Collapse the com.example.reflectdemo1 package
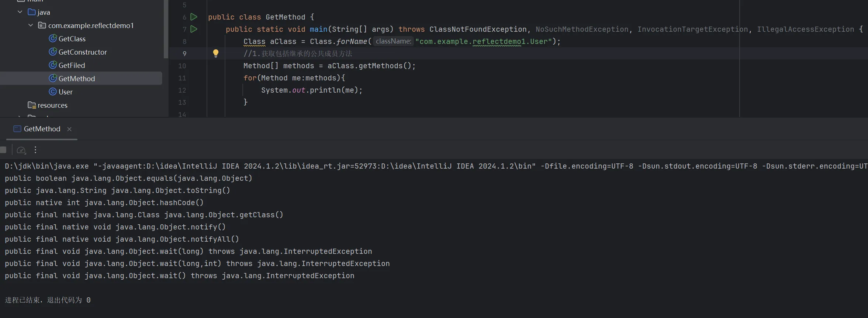Screen dimensions: 868x318 point(31,25)
